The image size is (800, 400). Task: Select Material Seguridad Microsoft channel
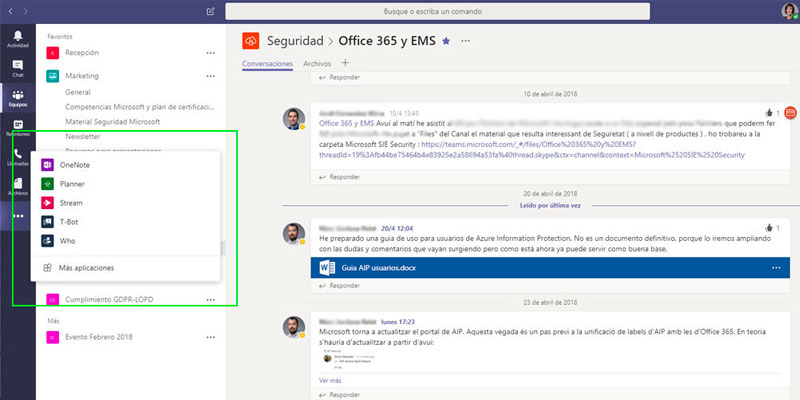click(x=113, y=122)
